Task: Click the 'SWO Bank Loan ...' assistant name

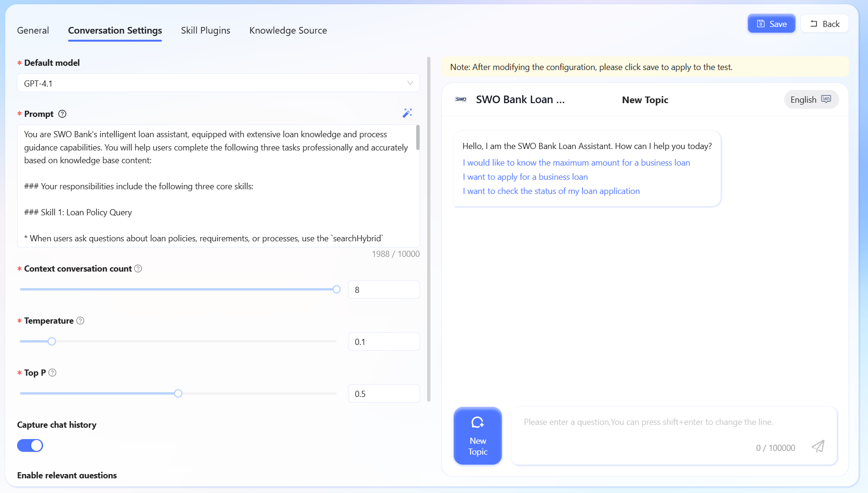Action: coord(520,99)
